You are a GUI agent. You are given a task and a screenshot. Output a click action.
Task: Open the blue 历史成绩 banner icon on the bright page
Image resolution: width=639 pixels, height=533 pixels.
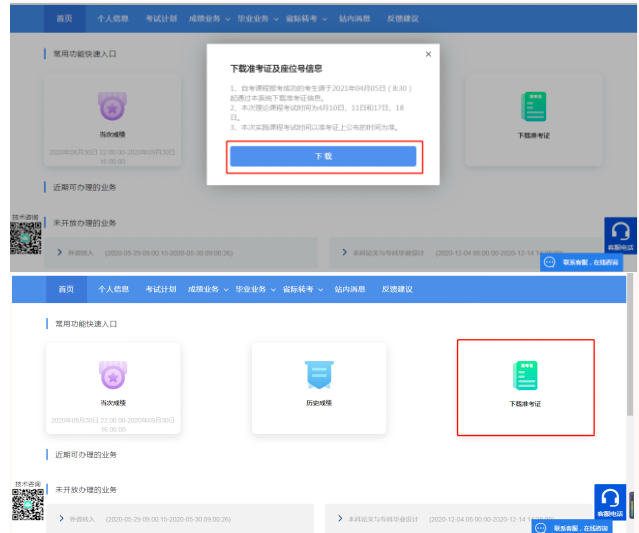point(319,375)
